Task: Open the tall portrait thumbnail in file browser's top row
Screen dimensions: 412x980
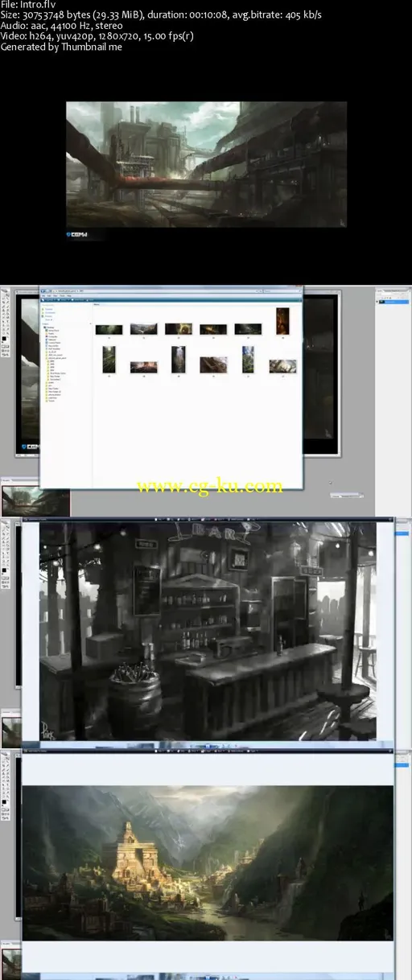Action: 282,322
